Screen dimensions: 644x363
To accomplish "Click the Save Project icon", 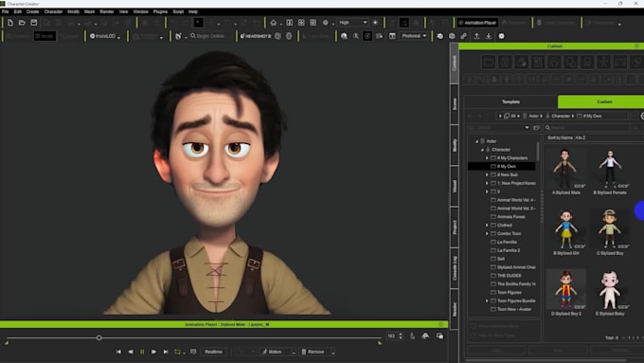I will click(34, 23).
